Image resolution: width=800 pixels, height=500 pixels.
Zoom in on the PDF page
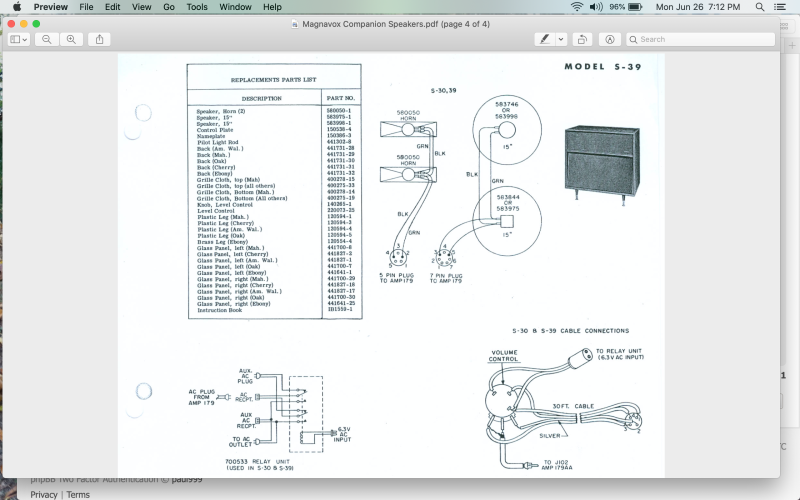pyautogui.click(x=71, y=39)
